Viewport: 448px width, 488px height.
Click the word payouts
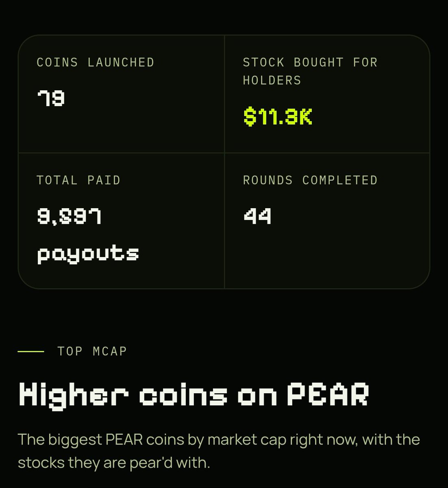pos(88,254)
